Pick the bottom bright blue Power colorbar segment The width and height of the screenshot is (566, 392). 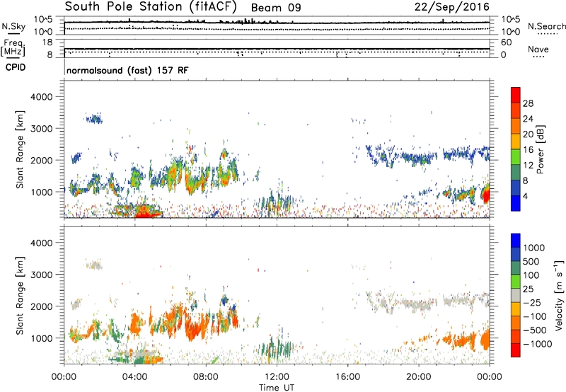pos(516,204)
